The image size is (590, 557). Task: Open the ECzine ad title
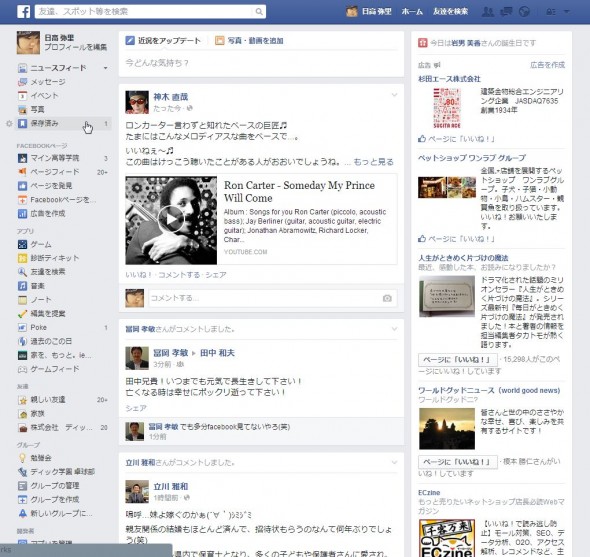point(429,493)
